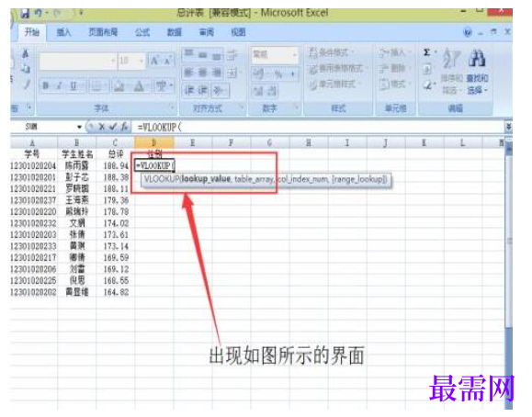This screenshot has height=417, width=532.
Task: Click lookup_value link in VLOOKUP tooltip
Action: (x=206, y=179)
